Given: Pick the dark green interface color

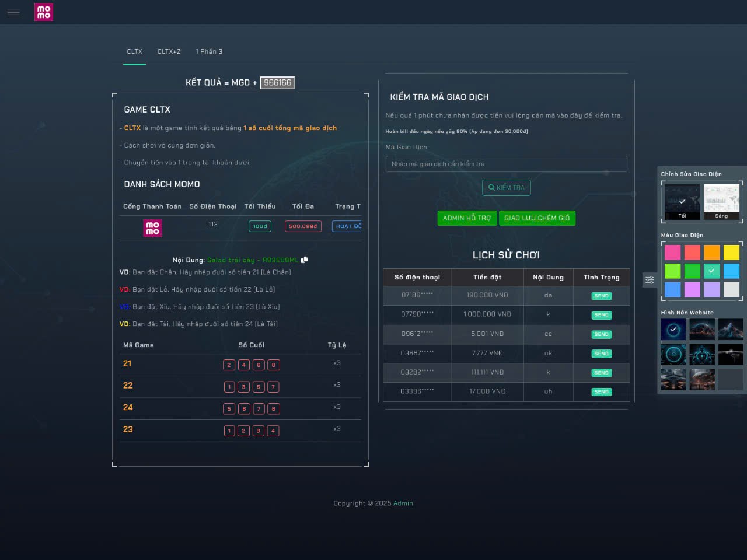Looking at the screenshot, I should [x=692, y=271].
